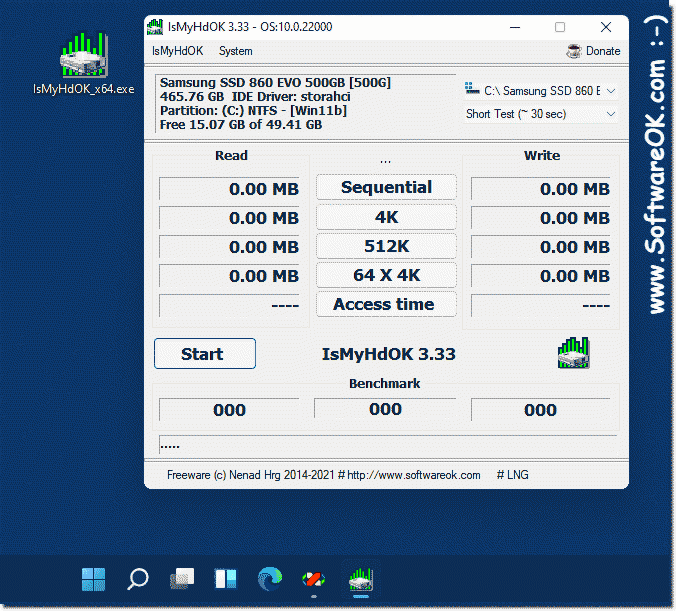Click the 64 X 4K write value field
The image size is (676, 611).
tap(541, 276)
